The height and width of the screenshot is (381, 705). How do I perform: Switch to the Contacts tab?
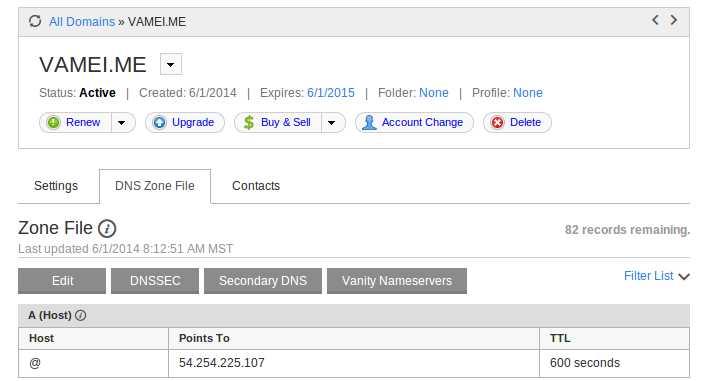coord(256,186)
